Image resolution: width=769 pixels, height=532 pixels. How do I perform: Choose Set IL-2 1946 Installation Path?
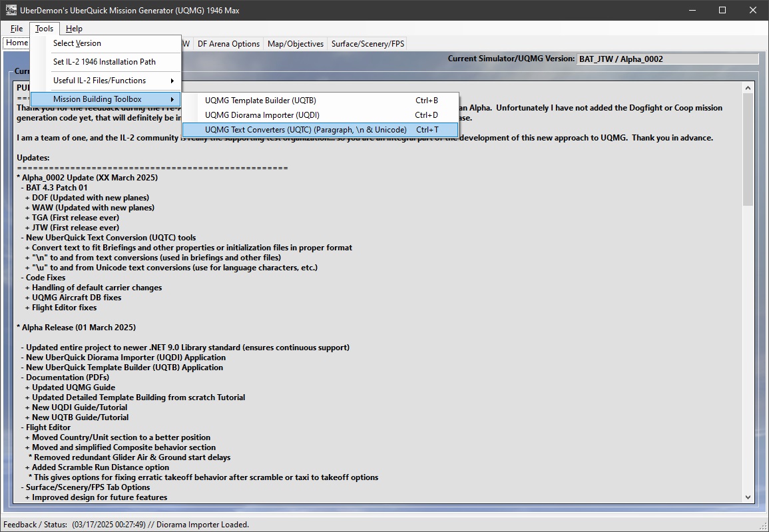coord(106,62)
